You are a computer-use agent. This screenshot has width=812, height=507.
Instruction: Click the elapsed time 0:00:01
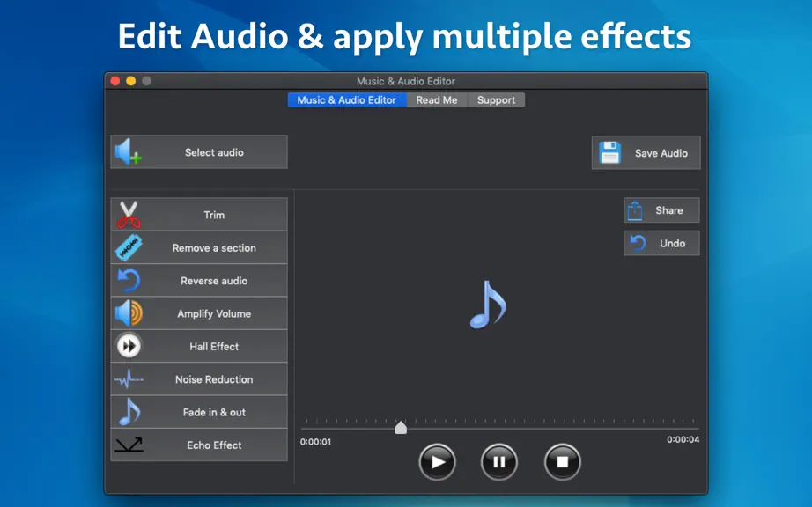click(315, 442)
